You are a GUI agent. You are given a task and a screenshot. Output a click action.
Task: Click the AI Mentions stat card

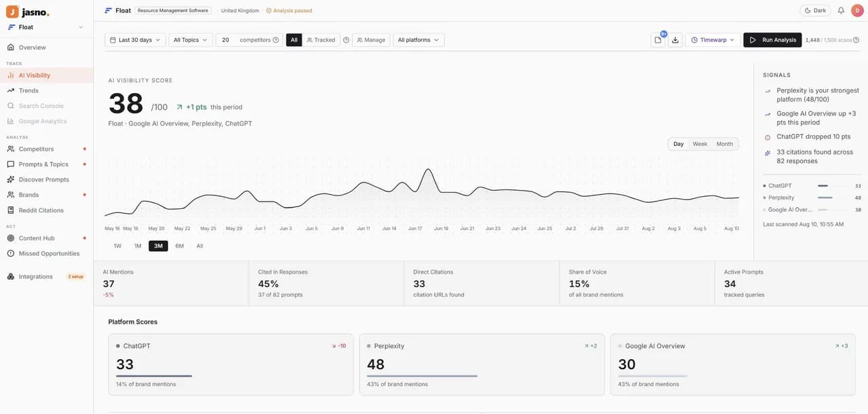[x=171, y=283]
